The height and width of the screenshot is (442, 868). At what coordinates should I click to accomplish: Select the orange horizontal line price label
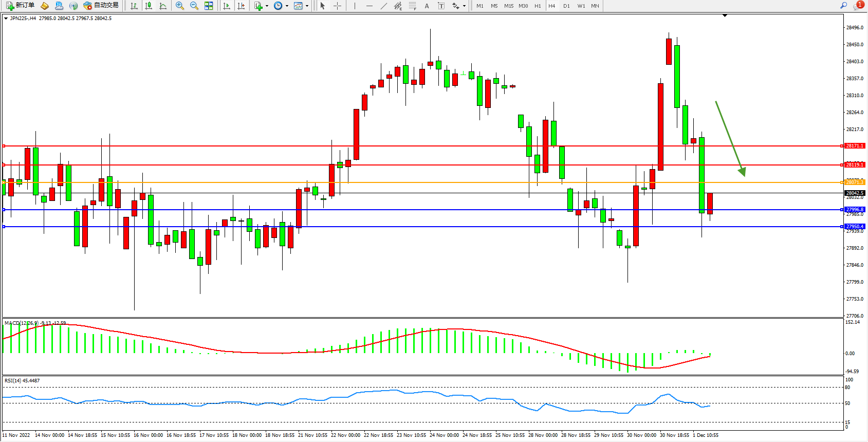click(855, 182)
